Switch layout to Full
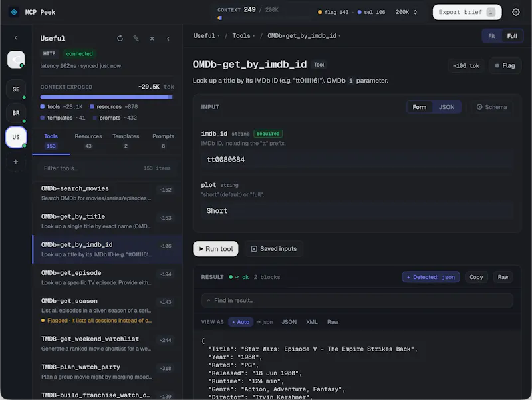Viewport: 532px width, 400px height. click(512, 36)
